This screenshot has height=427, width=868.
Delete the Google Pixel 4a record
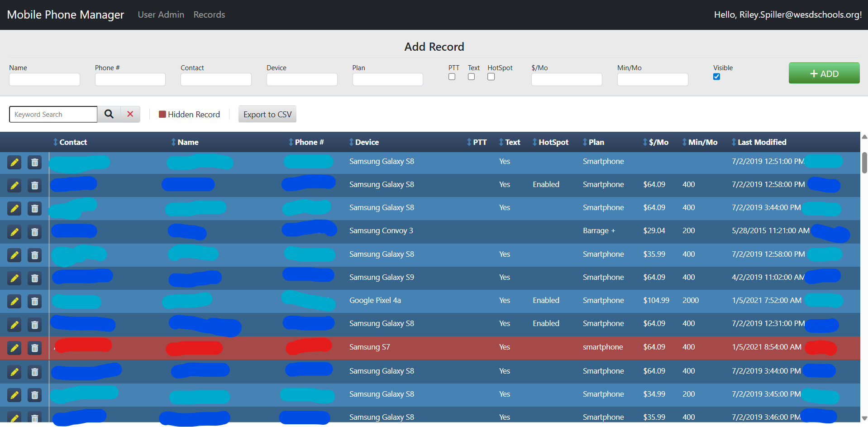pos(34,301)
